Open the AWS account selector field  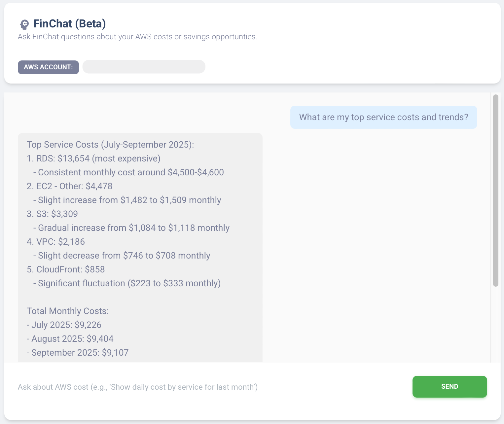point(144,67)
